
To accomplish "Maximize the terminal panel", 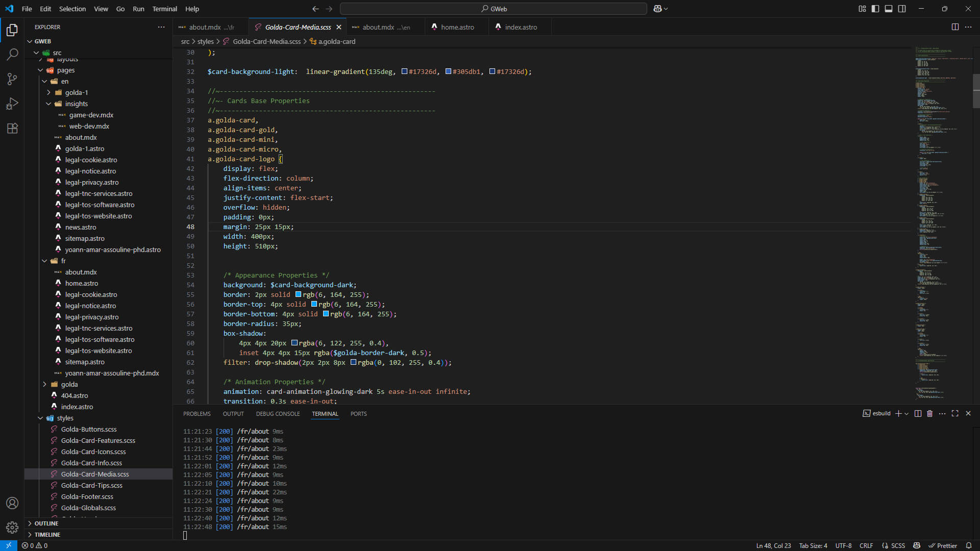I will click(x=955, y=413).
